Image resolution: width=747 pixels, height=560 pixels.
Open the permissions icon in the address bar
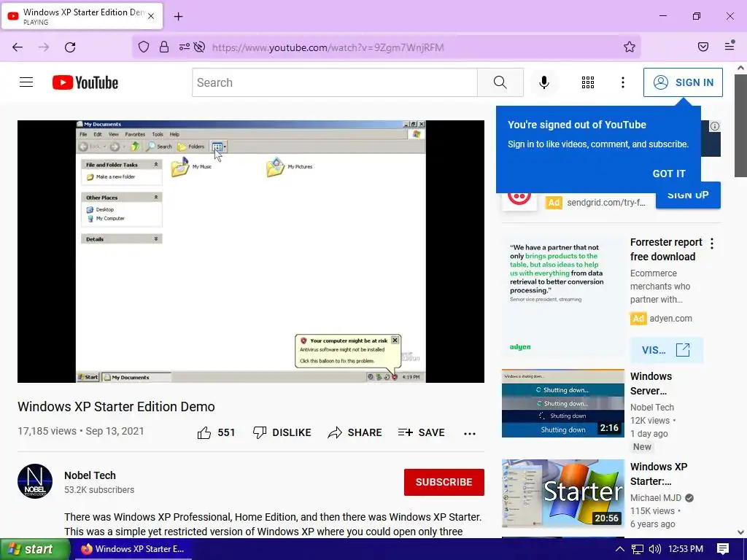point(184,47)
